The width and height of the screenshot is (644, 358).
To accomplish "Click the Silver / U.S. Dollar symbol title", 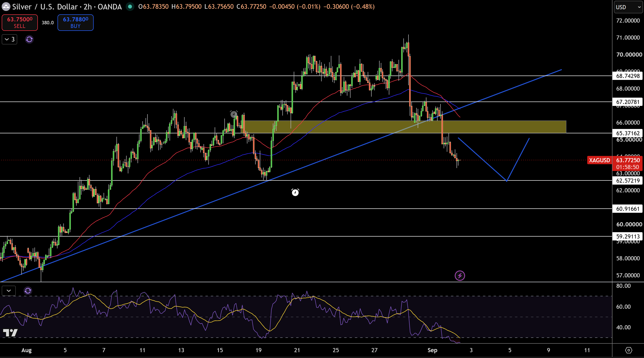I will (67, 7).
